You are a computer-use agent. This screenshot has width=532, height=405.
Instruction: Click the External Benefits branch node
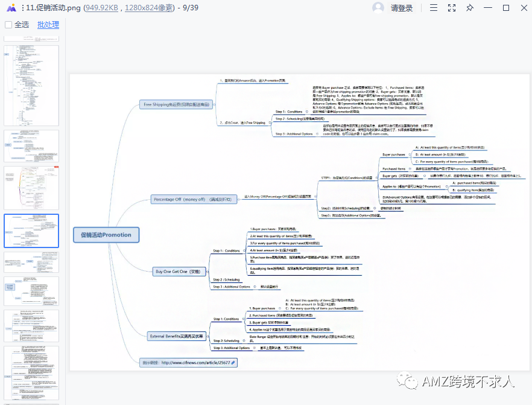[x=177, y=336]
